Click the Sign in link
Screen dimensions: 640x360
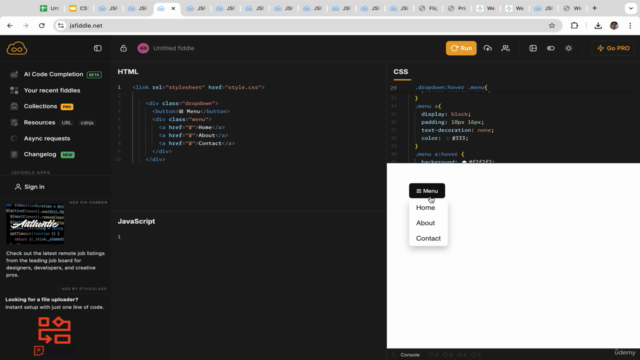[29, 187]
